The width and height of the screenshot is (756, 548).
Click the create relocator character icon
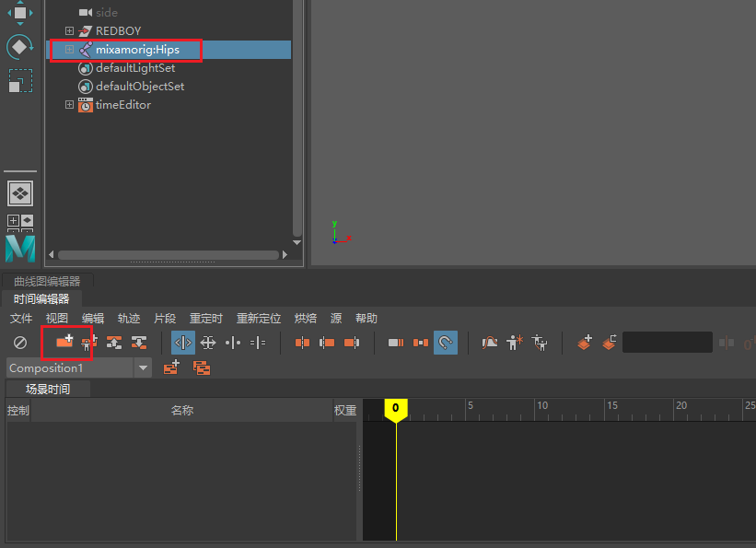tap(541, 342)
